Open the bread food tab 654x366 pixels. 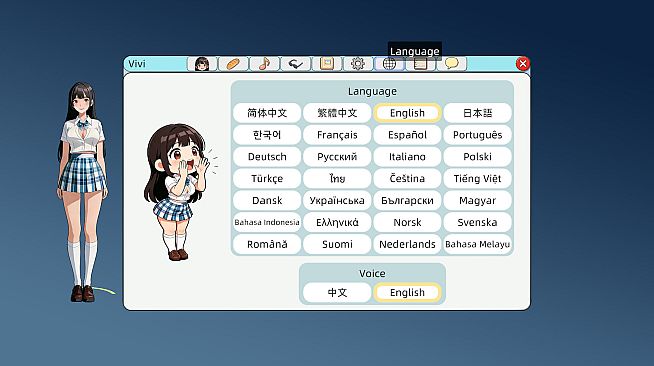point(233,64)
